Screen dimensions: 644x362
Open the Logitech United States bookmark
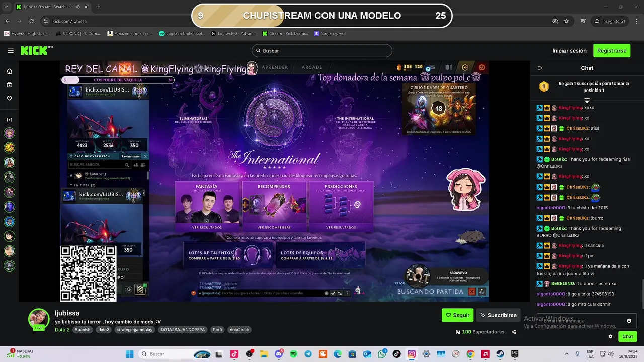[x=182, y=34]
